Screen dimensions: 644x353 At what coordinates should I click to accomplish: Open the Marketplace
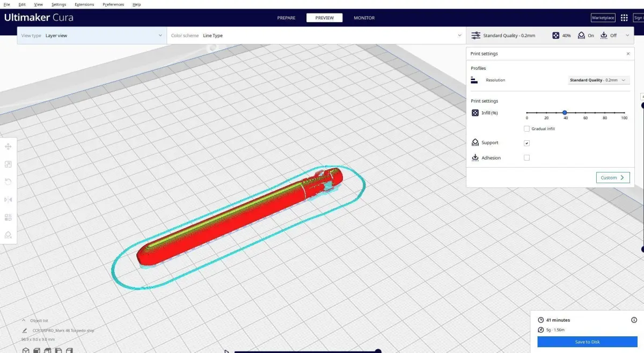pos(603,18)
